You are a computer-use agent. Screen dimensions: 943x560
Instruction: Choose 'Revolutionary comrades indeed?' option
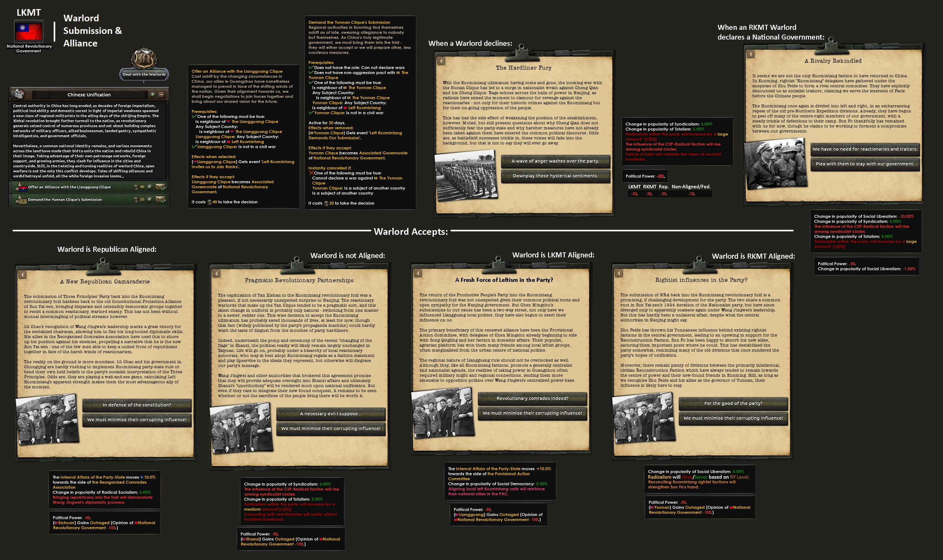[532, 398]
